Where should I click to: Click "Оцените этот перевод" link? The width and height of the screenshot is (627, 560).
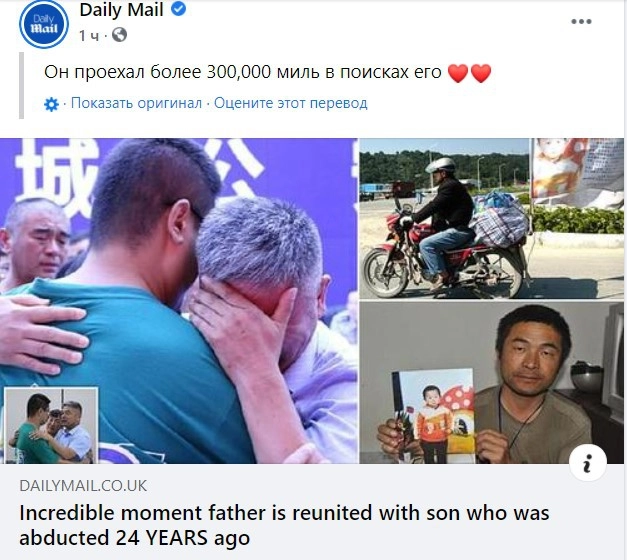[291, 103]
